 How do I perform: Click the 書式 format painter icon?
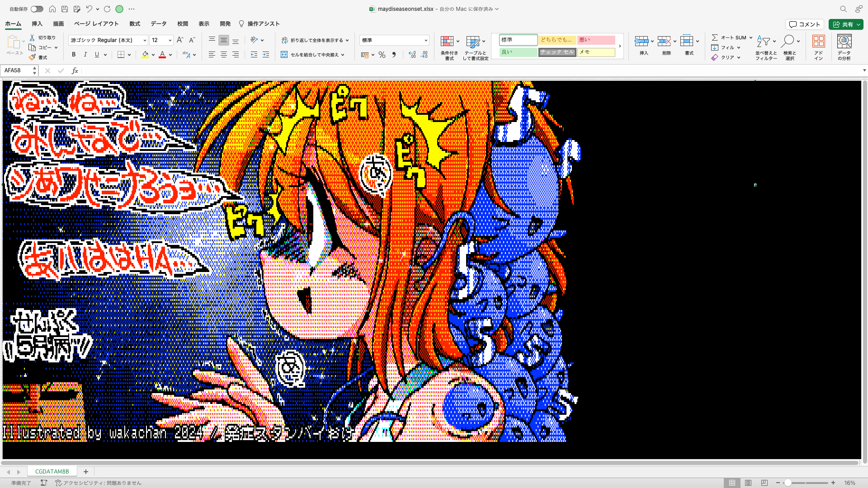32,57
